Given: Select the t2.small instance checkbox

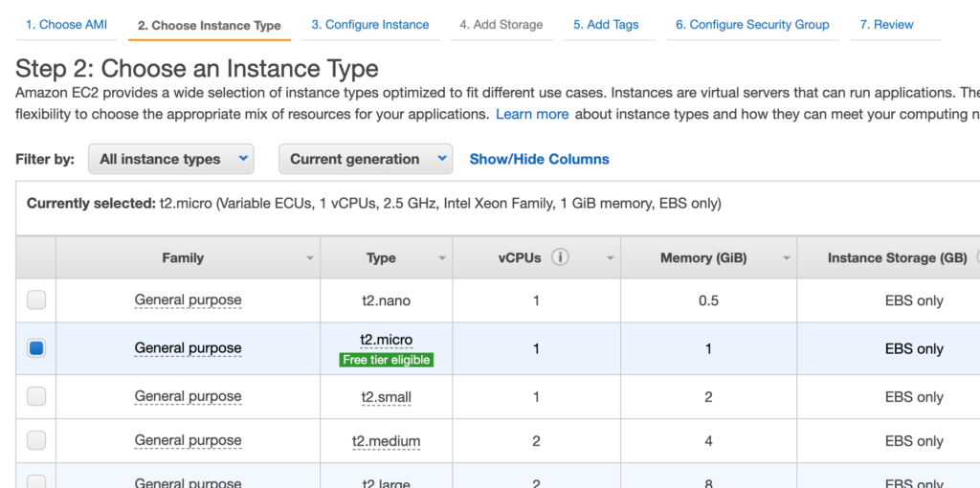Looking at the screenshot, I should point(36,396).
